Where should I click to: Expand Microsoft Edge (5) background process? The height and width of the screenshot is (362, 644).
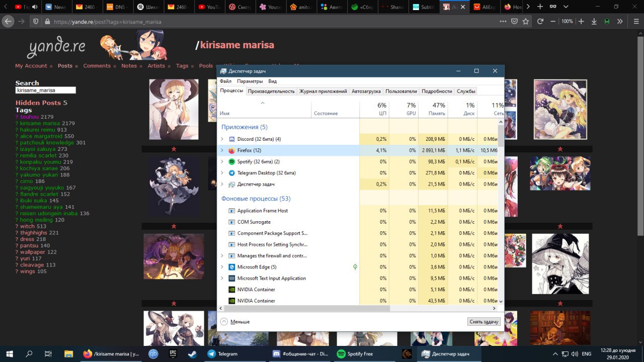(x=222, y=267)
